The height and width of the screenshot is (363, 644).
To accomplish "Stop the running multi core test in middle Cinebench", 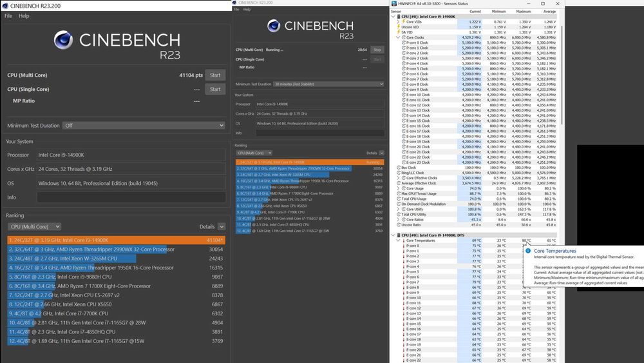I will click(x=377, y=50).
